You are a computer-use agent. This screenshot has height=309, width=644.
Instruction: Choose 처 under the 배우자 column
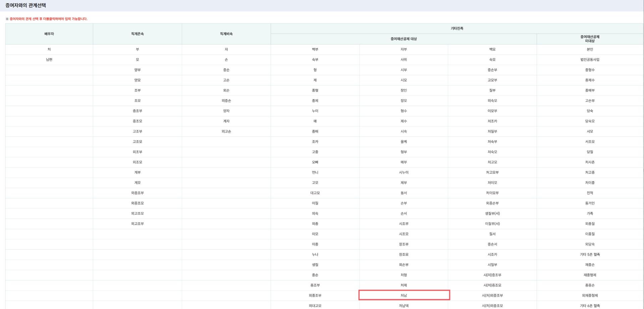[49, 49]
